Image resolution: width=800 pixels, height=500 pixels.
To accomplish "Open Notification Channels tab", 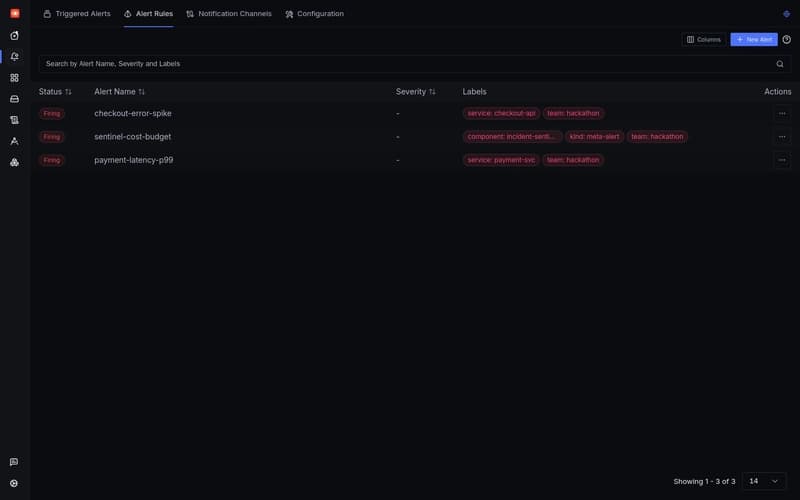I will point(229,14).
